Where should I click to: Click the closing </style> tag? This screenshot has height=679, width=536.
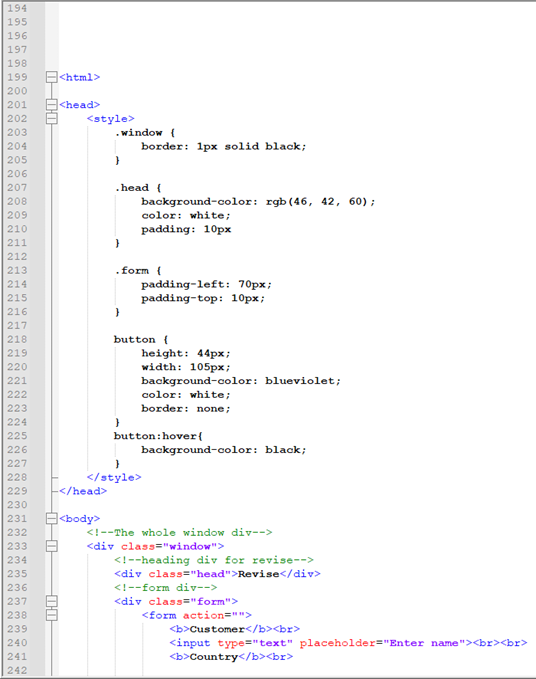pyautogui.click(x=114, y=477)
